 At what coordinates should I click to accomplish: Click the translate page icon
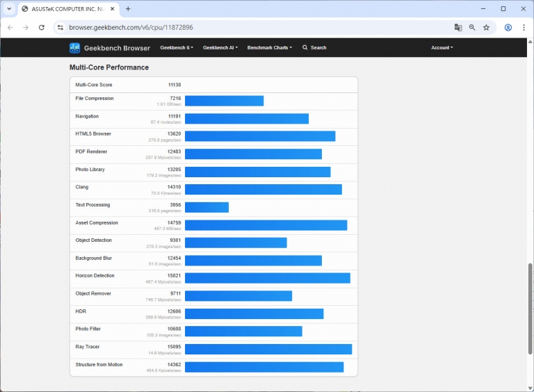[x=458, y=28]
